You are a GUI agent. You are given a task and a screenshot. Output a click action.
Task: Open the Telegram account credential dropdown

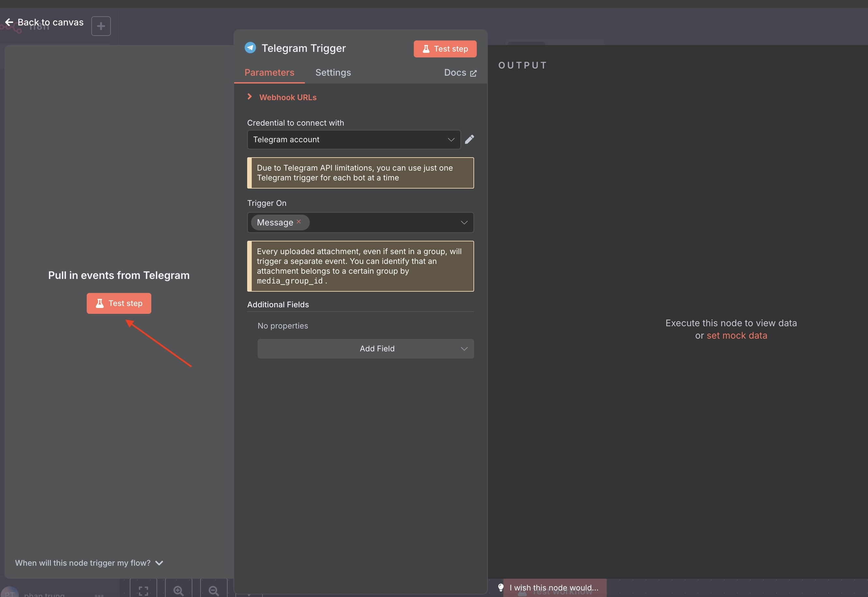coord(353,140)
